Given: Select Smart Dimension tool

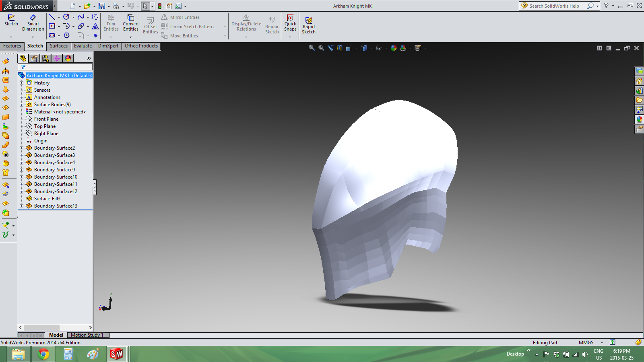Looking at the screenshot, I should pos(33,23).
